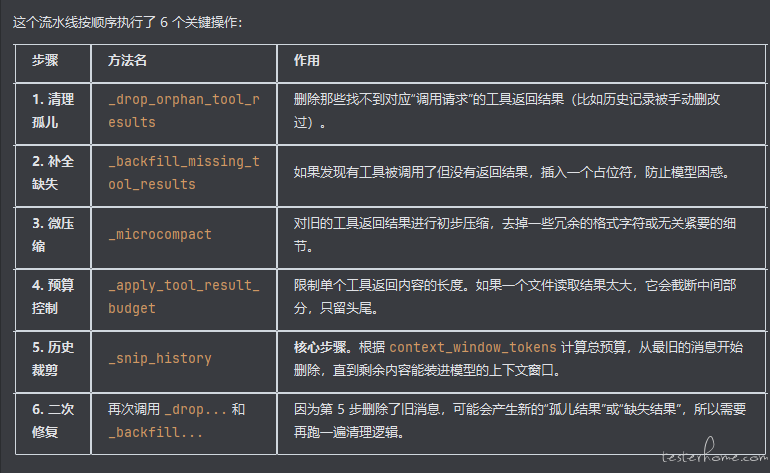
Task: Click the "6. 二次修复" step cell
Action: click(x=53, y=420)
